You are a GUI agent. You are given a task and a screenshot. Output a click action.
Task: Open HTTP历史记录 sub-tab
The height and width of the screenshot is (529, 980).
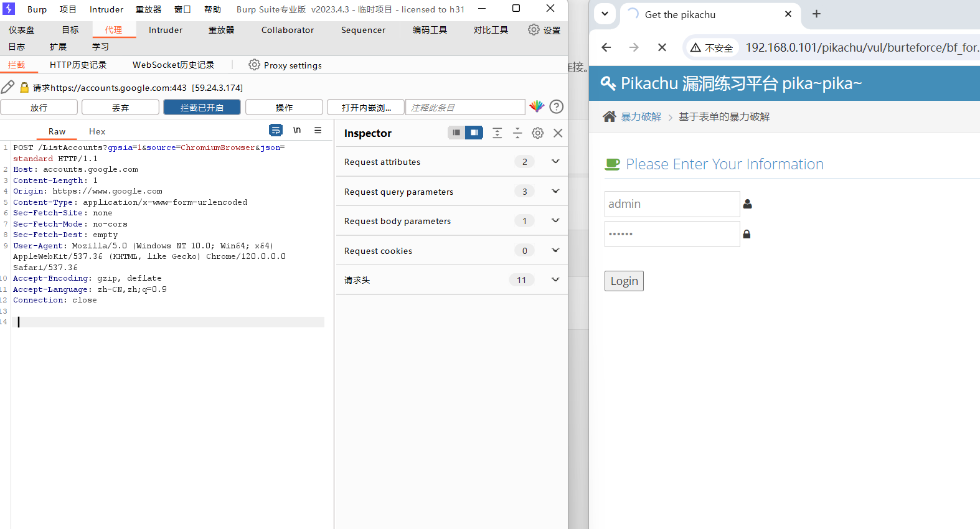pyautogui.click(x=78, y=65)
